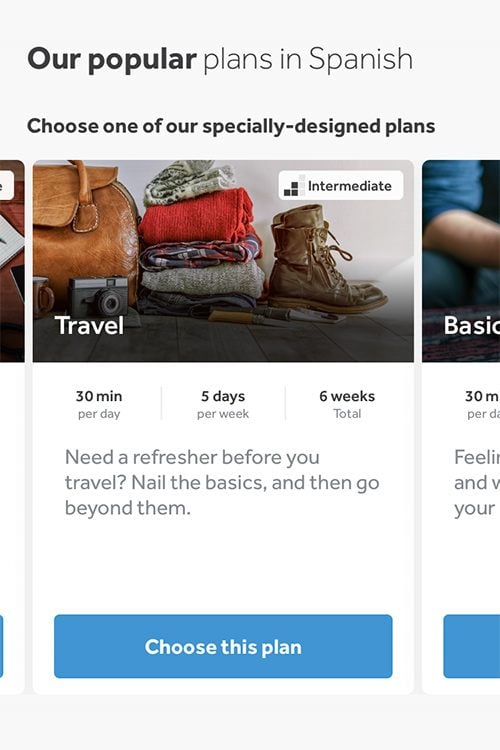The height and width of the screenshot is (750, 500).
Task: Click the Our popular plans in Spanish heading
Action: coord(220,59)
